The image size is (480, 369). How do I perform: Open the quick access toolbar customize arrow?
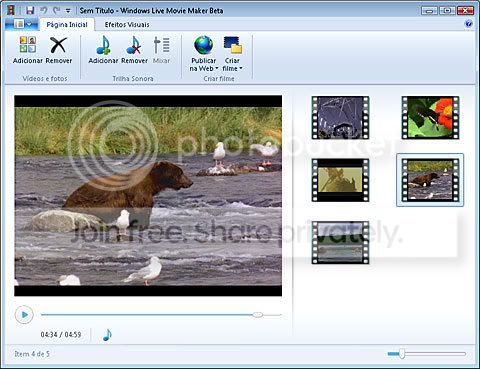68,11
